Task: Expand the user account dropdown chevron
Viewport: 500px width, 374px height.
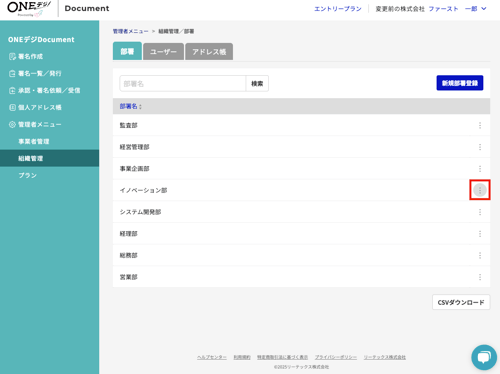Action: [x=484, y=9]
